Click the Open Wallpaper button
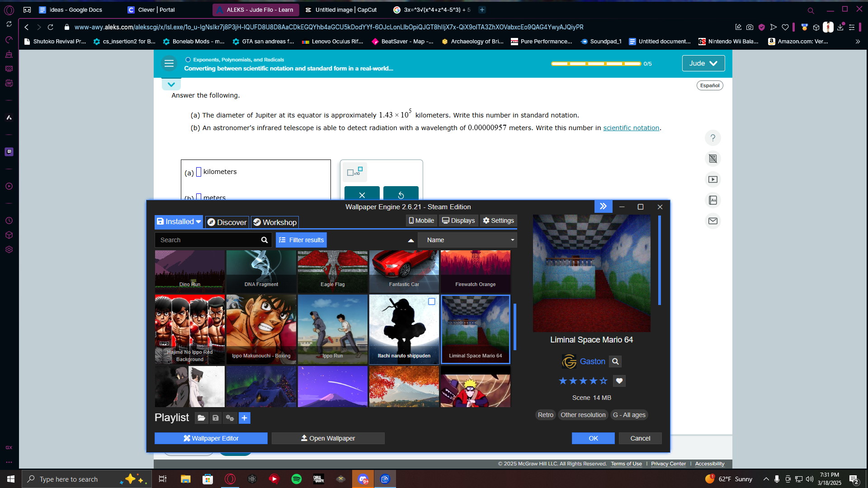The width and height of the screenshot is (868, 488). (328, 438)
